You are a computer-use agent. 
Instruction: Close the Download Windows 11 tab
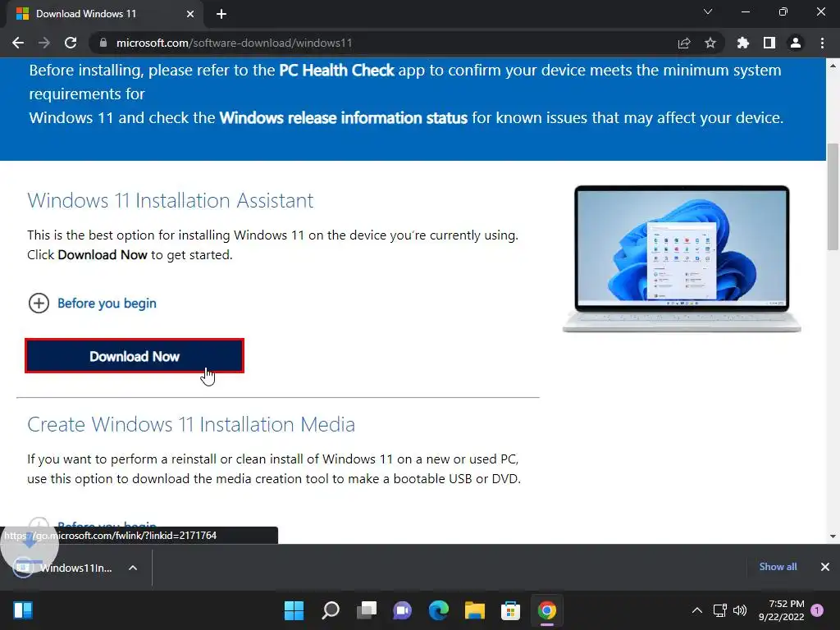pos(190,15)
